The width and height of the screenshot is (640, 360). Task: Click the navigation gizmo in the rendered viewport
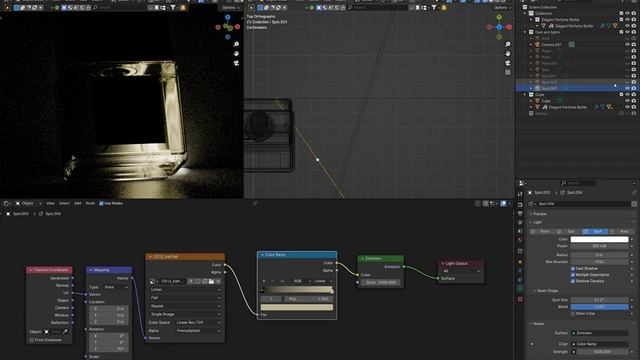click(228, 27)
